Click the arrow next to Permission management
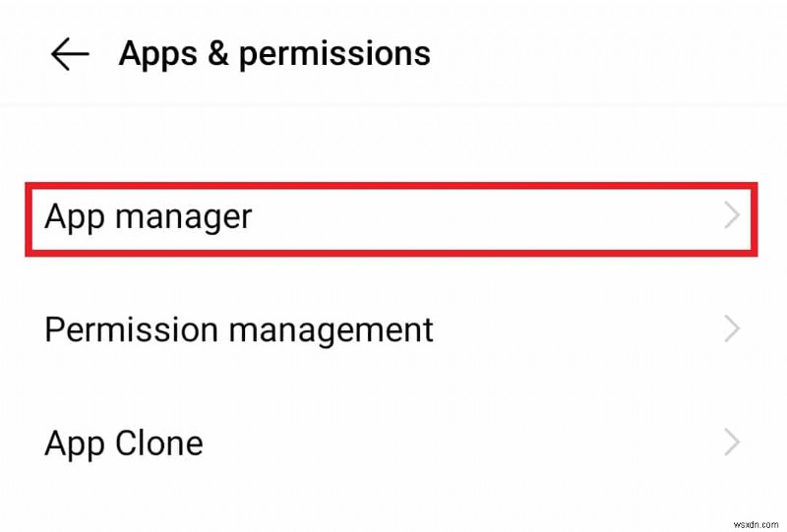Viewport: 787px width, 532px height. pos(731,329)
